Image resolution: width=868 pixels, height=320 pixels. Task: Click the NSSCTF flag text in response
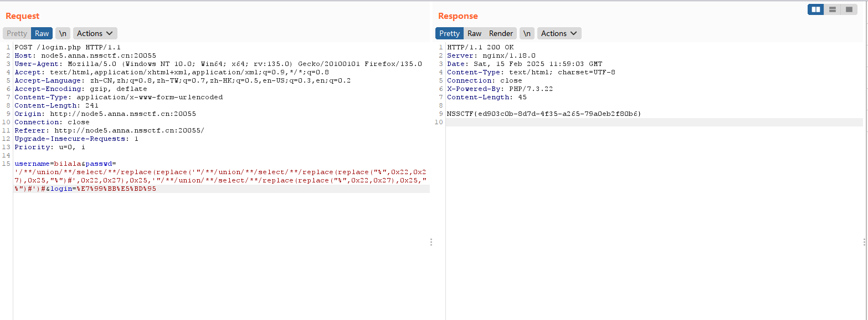pyautogui.click(x=544, y=114)
